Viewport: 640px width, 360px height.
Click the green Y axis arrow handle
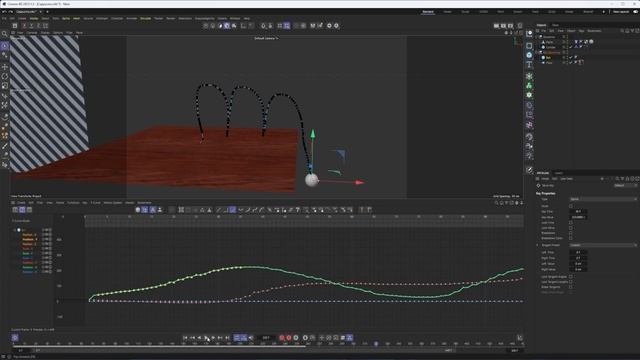[313, 134]
